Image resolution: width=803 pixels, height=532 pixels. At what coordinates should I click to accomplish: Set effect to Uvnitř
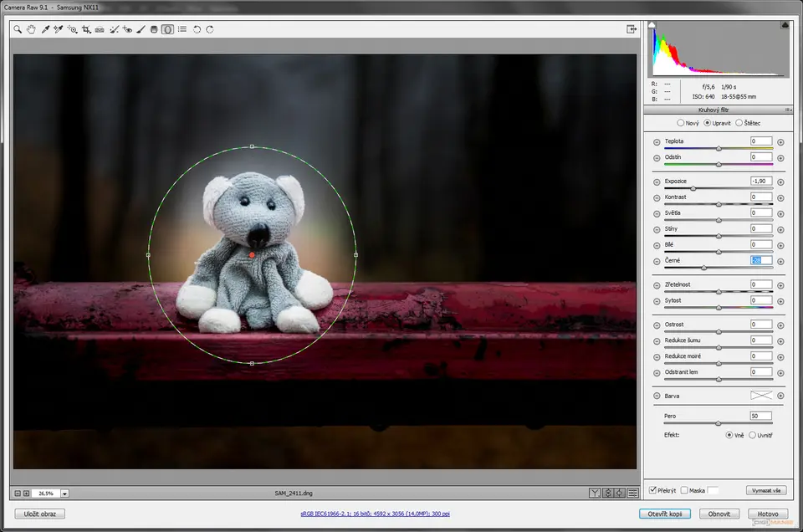pos(753,435)
